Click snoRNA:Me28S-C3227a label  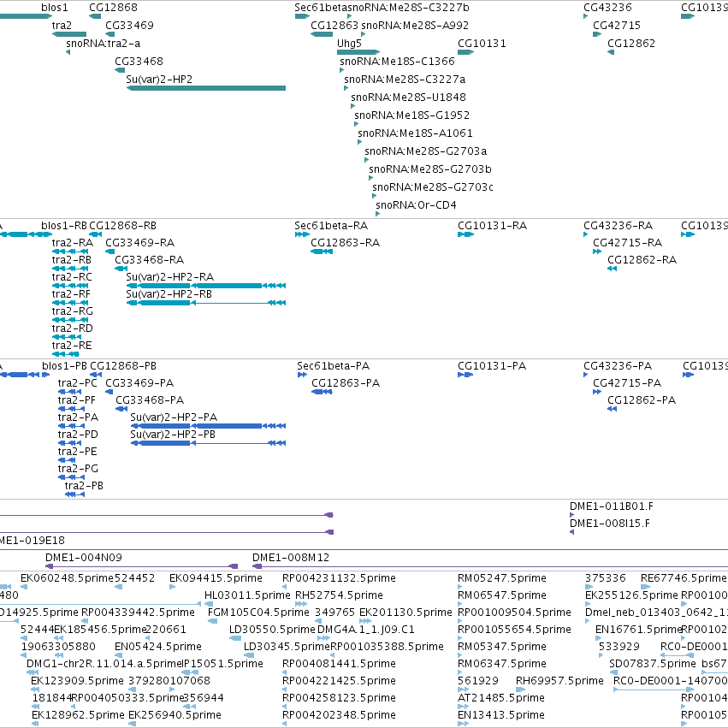405,80
